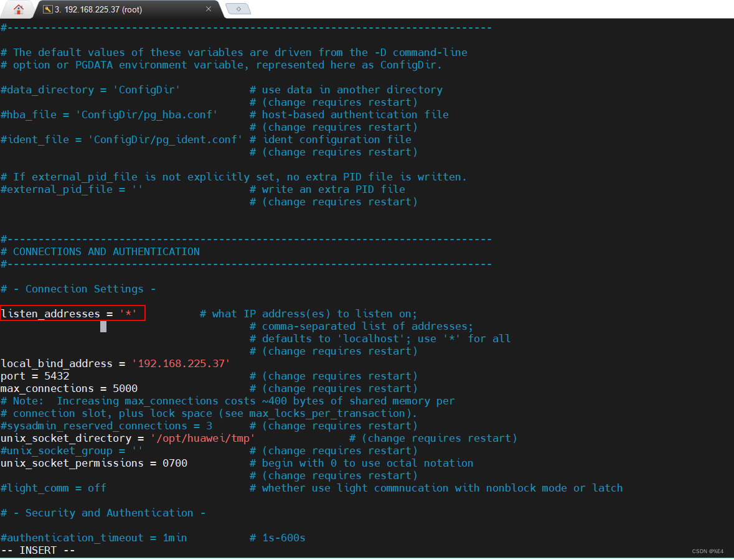Click the local_bind_address IP value
The height and width of the screenshot is (560, 734).
coord(181,363)
